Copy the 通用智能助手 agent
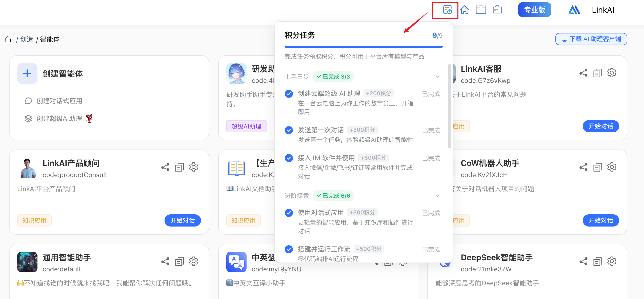 tap(179, 261)
